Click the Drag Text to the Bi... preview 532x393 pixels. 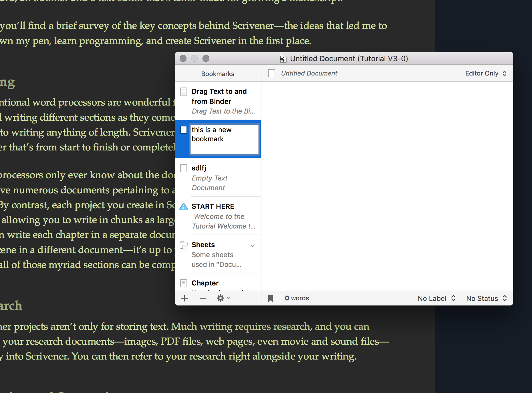(x=223, y=111)
